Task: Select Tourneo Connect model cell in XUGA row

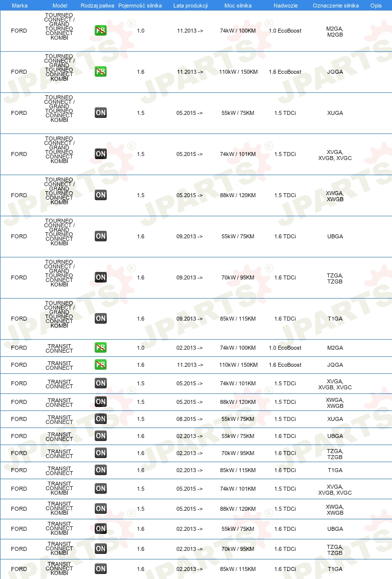Action: [x=59, y=108]
